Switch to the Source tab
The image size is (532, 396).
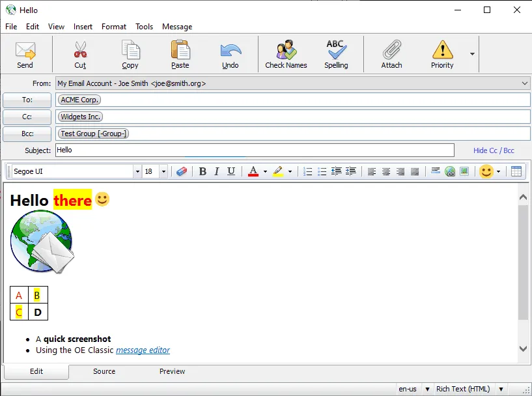coord(104,371)
